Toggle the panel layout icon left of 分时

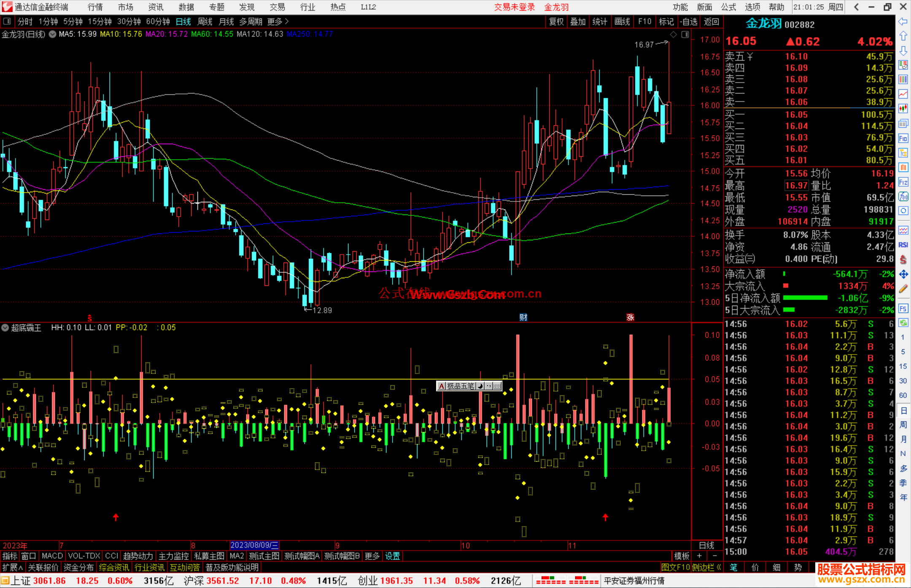pyautogui.click(x=7, y=21)
